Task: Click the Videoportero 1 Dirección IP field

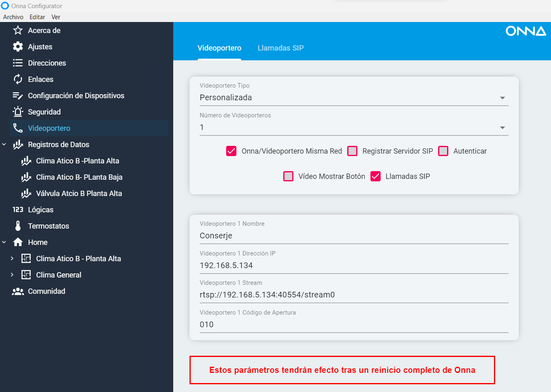Action: pyautogui.click(x=354, y=265)
